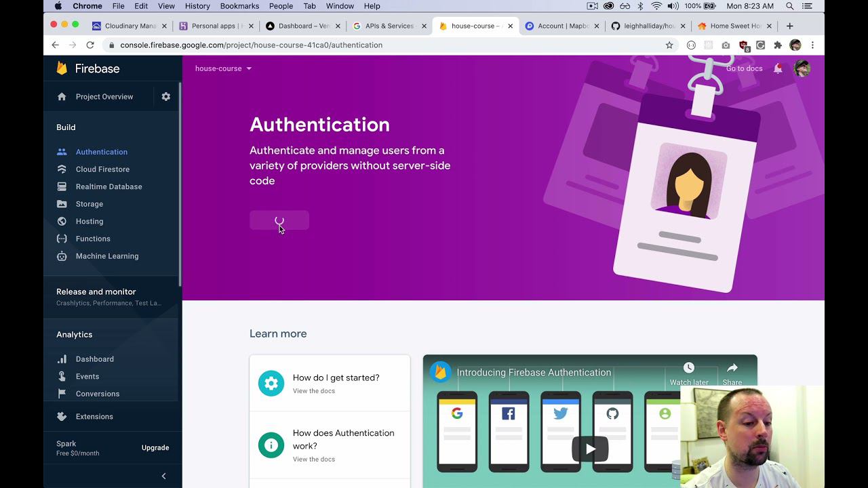Screen dimensions: 868x488
Task: Switch to the leighhalliday GitHub tab
Action: tap(649, 26)
